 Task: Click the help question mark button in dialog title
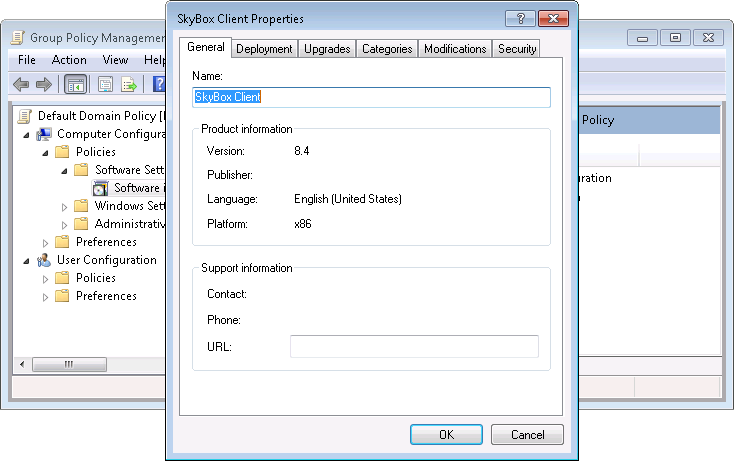click(521, 19)
